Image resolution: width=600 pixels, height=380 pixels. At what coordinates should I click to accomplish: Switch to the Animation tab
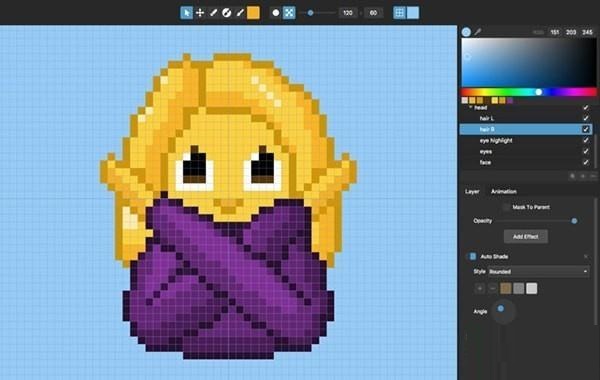pyautogui.click(x=504, y=191)
